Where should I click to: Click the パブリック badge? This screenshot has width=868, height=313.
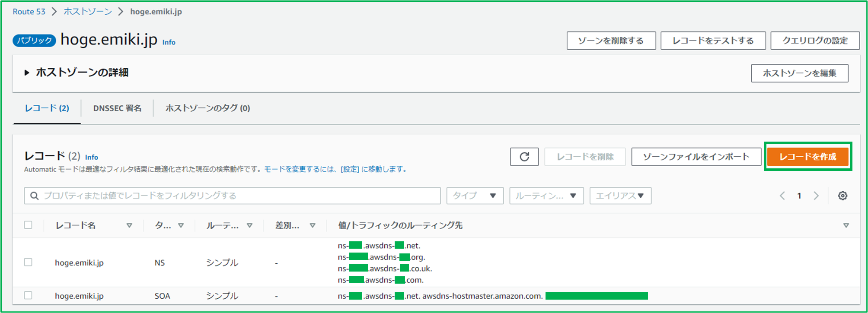(34, 40)
